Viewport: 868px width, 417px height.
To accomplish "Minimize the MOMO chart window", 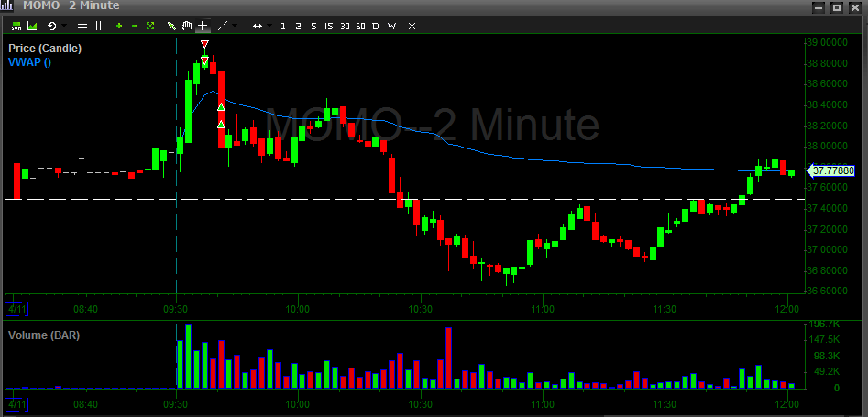I will pyautogui.click(x=819, y=7).
